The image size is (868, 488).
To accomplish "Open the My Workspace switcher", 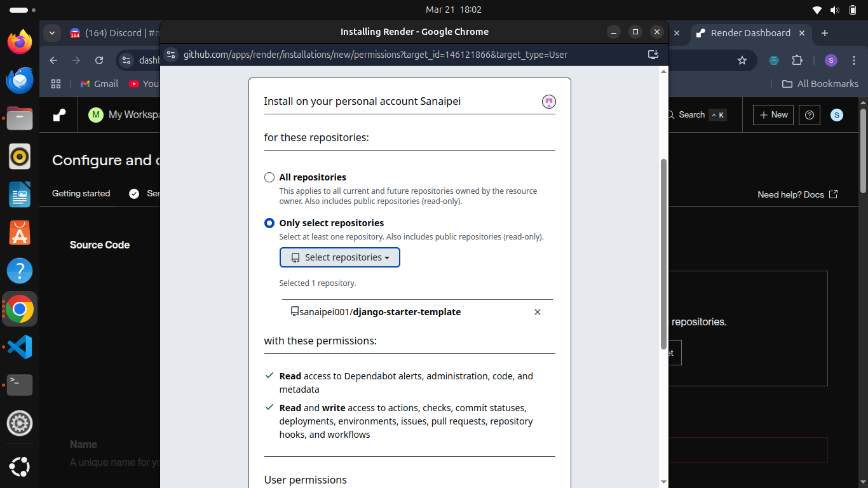I will coord(124,115).
